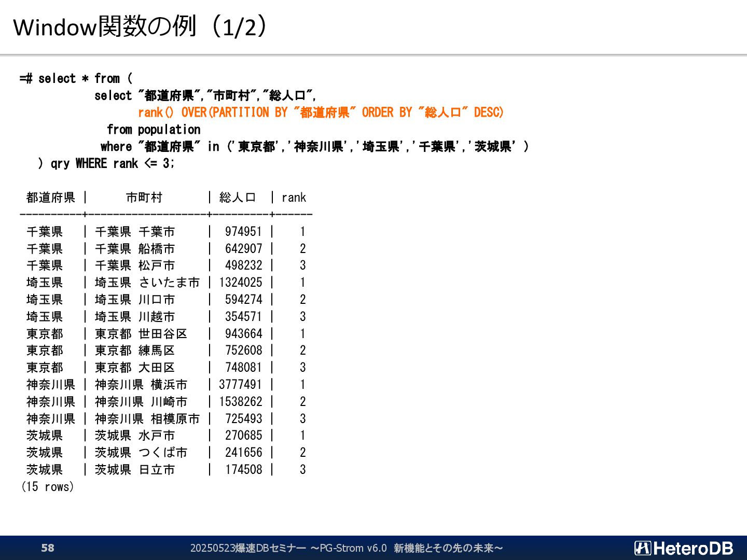Click cell 茨城県 つくば市

(x=141, y=453)
